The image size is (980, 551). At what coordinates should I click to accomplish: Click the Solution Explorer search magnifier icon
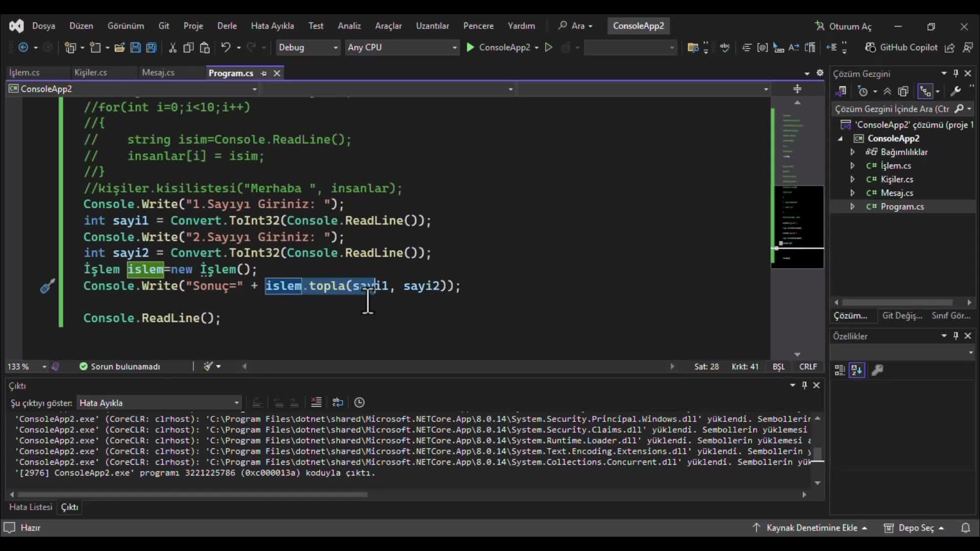(x=960, y=109)
